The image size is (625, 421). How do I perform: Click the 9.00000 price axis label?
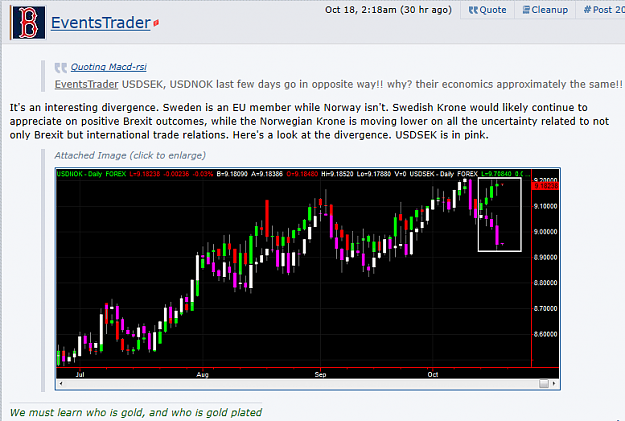pos(546,232)
